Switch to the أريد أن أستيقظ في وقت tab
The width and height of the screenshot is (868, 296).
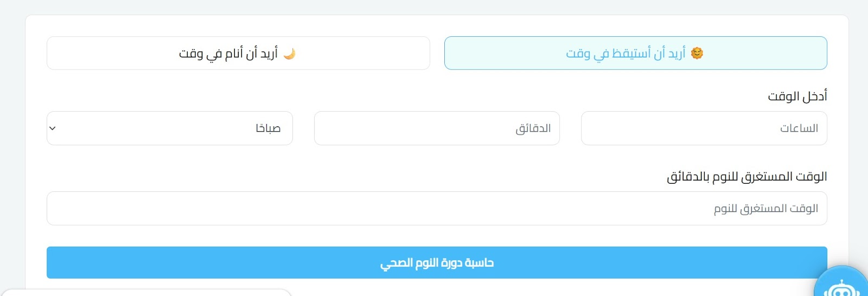(x=635, y=53)
